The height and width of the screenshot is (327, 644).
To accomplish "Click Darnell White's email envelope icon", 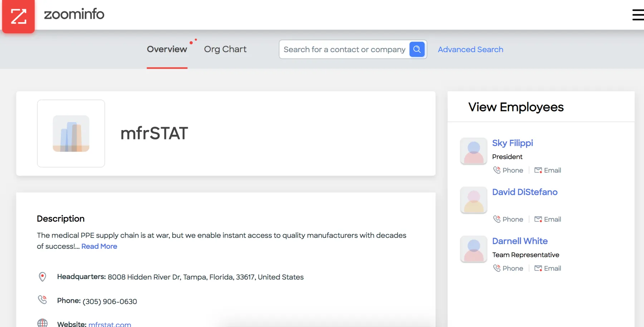I will click(x=538, y=268).
